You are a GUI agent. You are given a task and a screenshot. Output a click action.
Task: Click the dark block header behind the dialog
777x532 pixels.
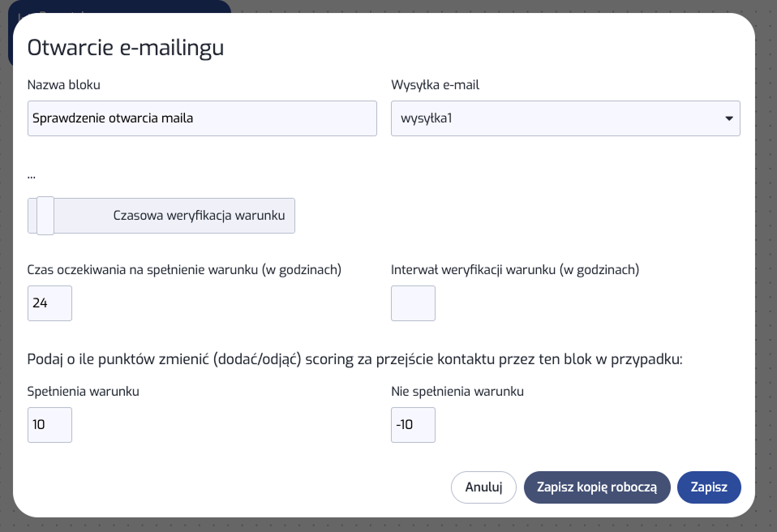[119, 6]
